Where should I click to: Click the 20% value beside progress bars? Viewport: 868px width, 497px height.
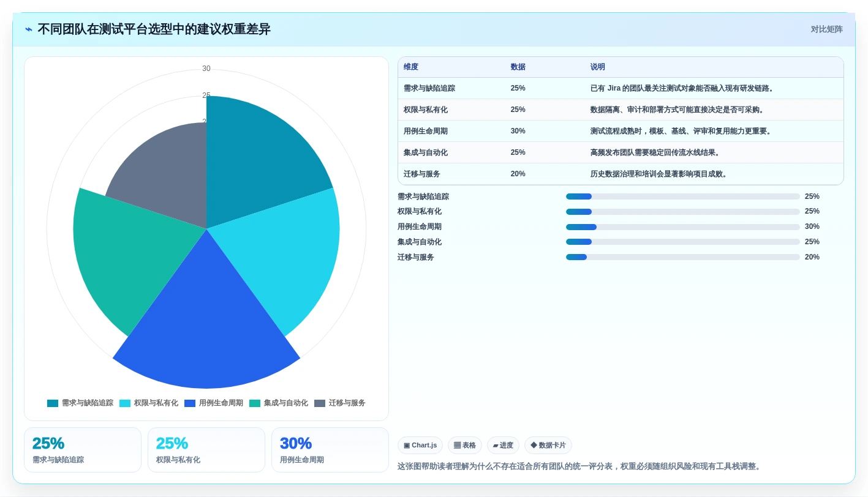pos(812,257)
